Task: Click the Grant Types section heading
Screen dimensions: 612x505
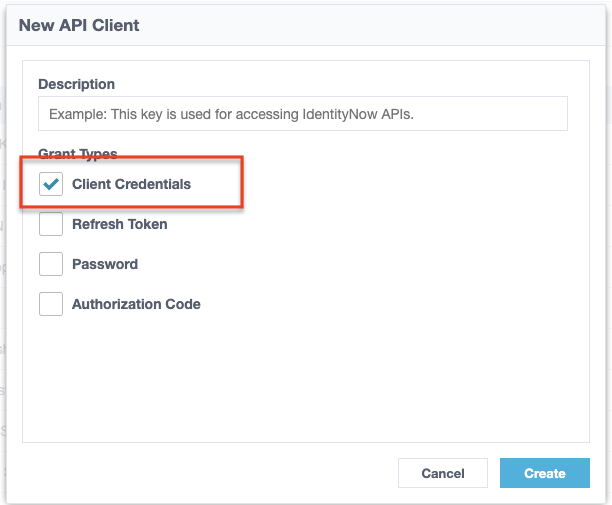Action: pyautogui.click(x=77, y=154)
